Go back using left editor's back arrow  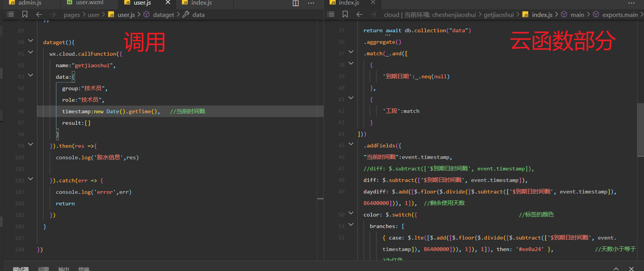39,14
